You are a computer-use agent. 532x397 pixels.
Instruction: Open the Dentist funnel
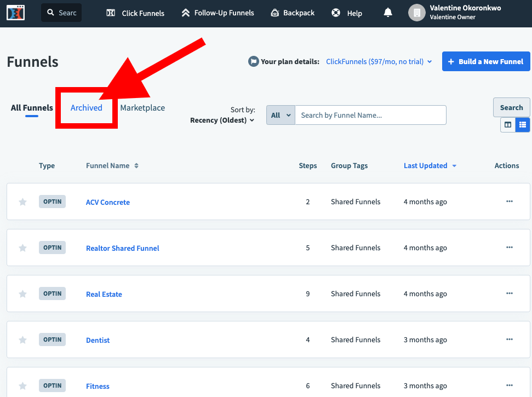[x=98, y=341]
